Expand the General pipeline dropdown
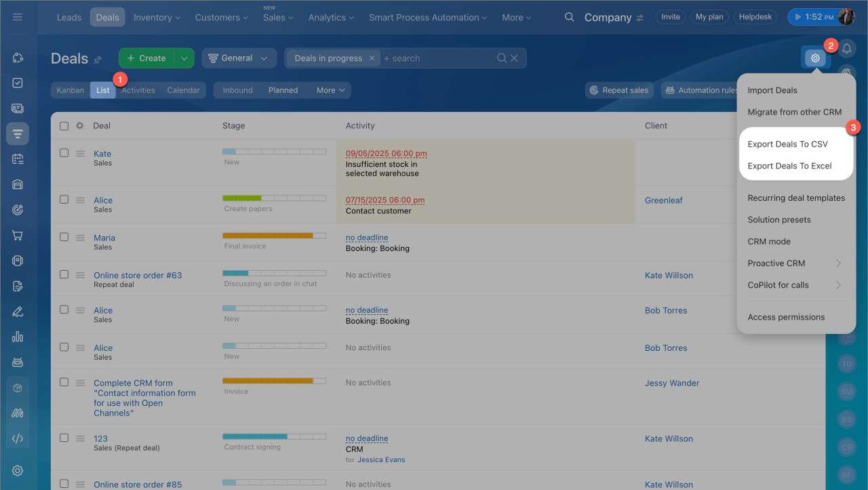 (x=239, y=58)
